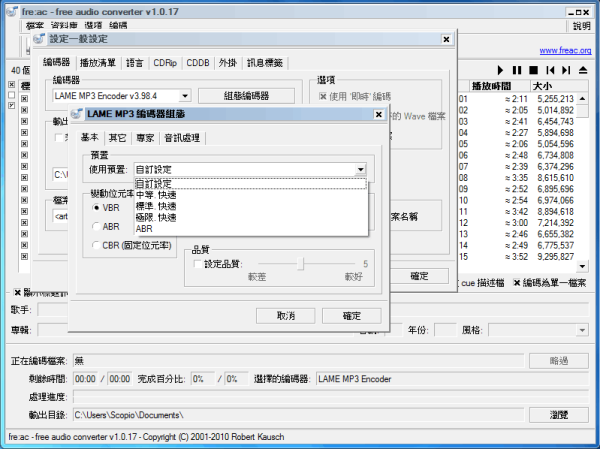Skip to next track
600x449 pixels.
[x=566, y=70]
